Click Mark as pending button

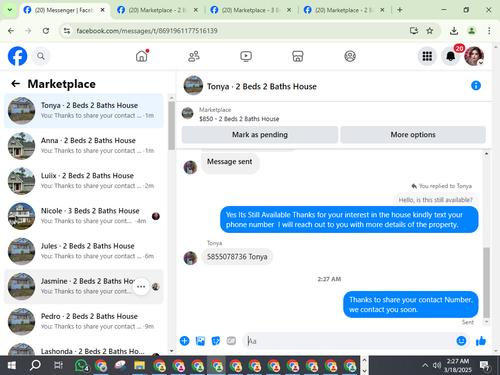pyautogui.click(x=260, y=135)
